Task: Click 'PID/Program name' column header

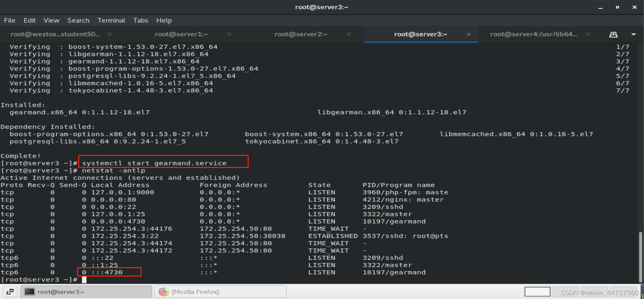Action: 399,185
